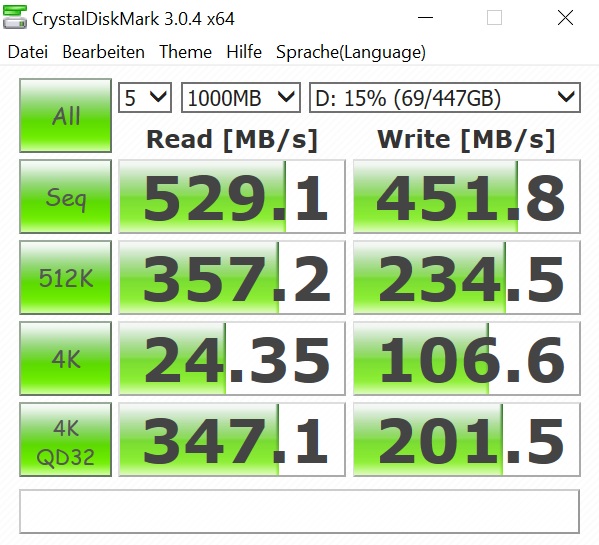Open the 1000MB test size dropdown

[241, 98]
